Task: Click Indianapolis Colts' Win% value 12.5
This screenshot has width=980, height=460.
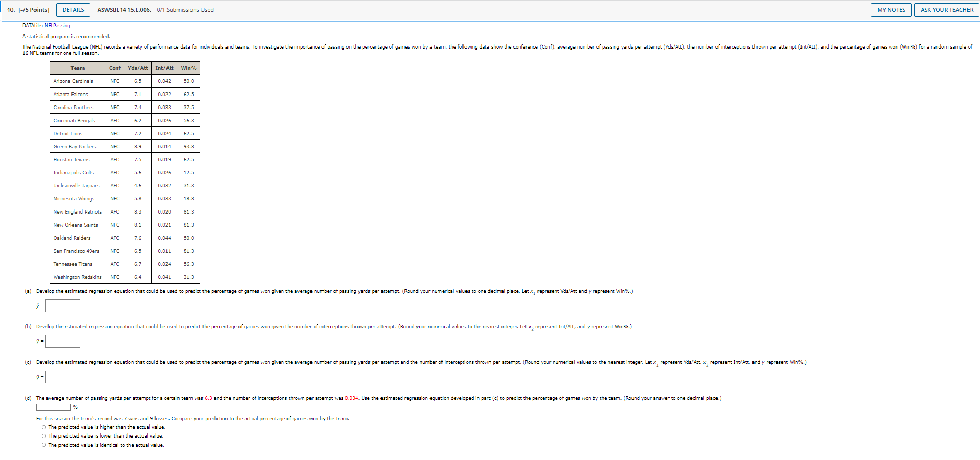Action: (x=188, y=173)
